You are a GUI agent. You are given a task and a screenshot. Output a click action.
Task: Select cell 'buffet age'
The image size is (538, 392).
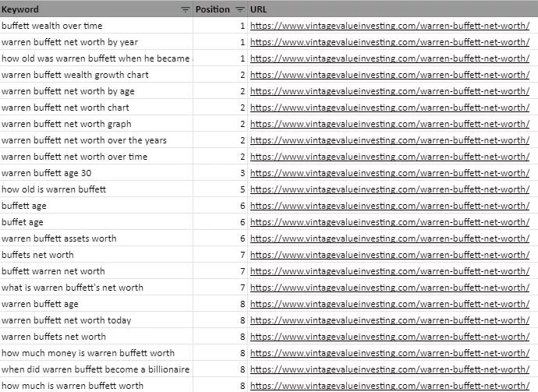(97, 222)
